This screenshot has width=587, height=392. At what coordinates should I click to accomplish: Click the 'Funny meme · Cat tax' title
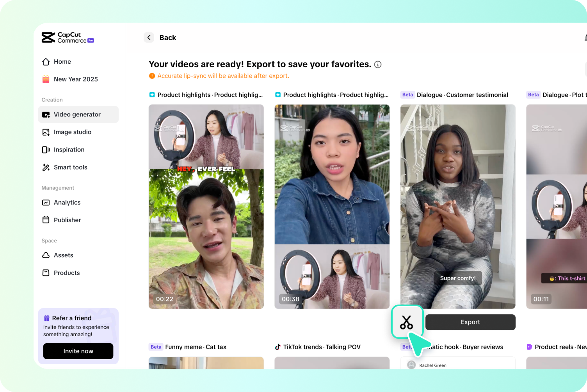click(196, 347)
